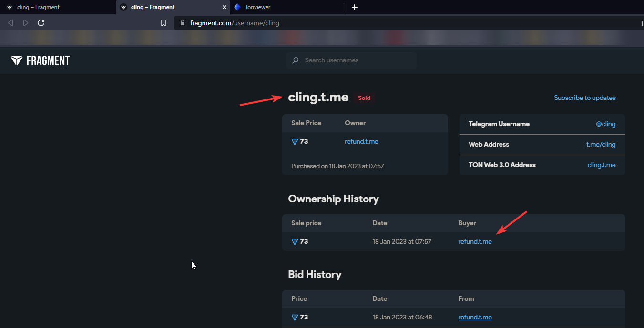
Task: Click the search magnifier icon
Action: click(x=296, y=60)
